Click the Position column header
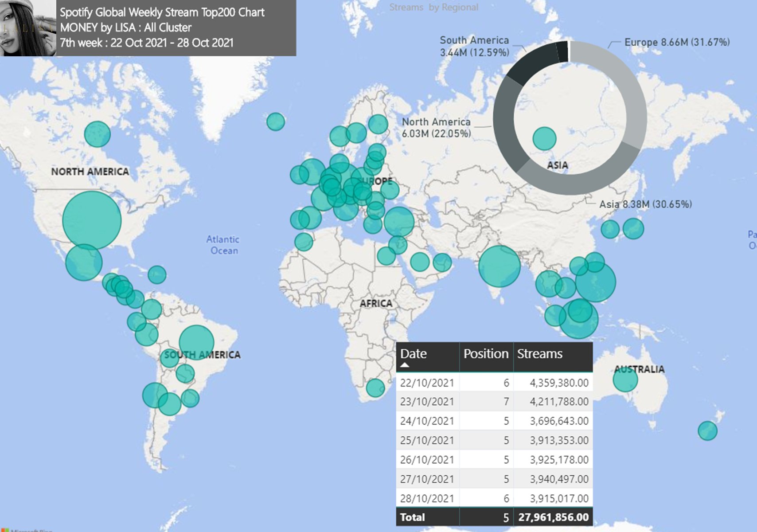This screenshot has width=757, height=532. point(486,354)
